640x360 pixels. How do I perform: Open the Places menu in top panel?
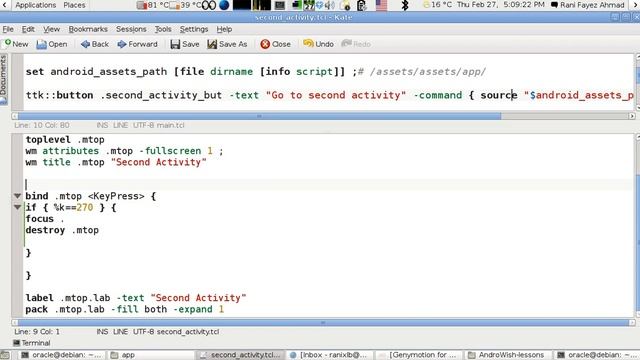click(74, 5)
